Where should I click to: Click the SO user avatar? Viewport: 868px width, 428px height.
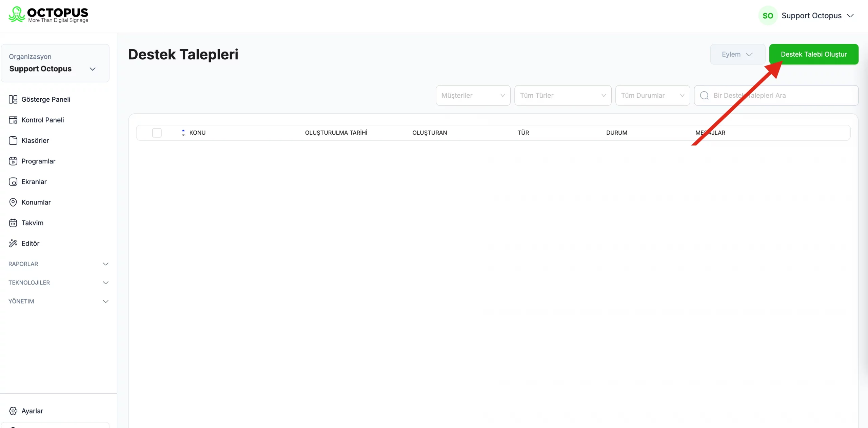[x=768, y=16]
